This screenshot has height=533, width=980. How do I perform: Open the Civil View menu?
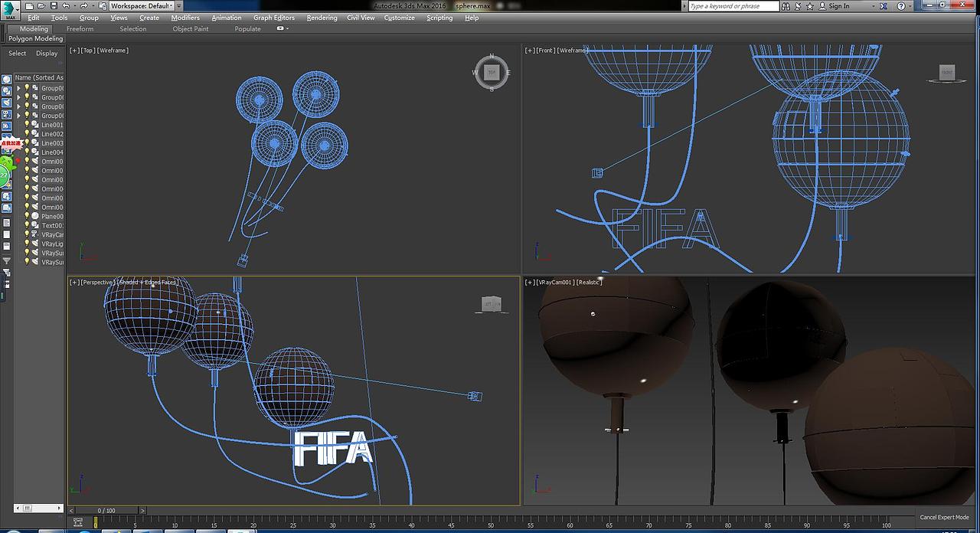[x=361, y=18]
